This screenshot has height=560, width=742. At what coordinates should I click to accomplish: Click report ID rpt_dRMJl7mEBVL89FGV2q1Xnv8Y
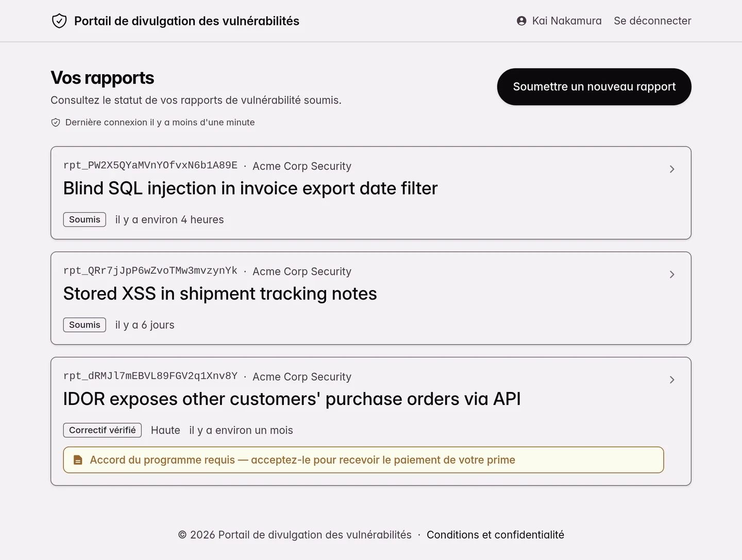[150, 376]
